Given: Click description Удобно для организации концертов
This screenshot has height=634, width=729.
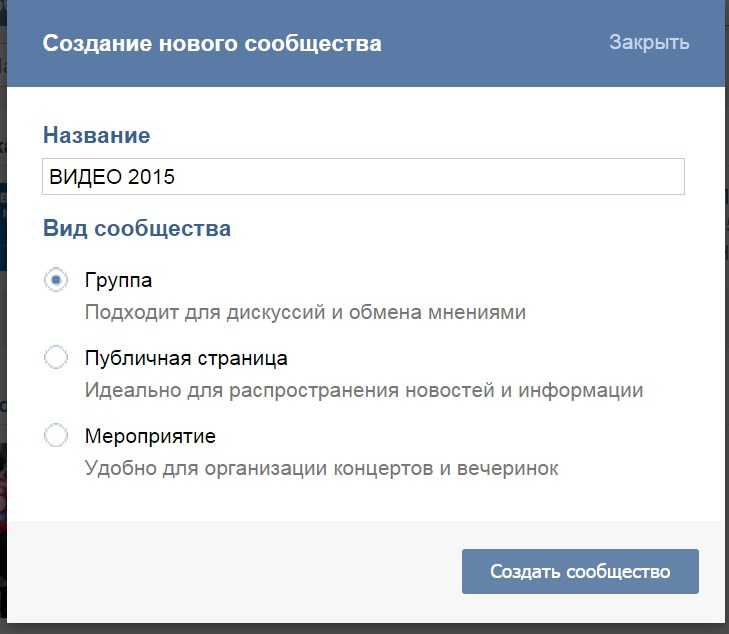Looking at the screenshot, I should 322,468.
